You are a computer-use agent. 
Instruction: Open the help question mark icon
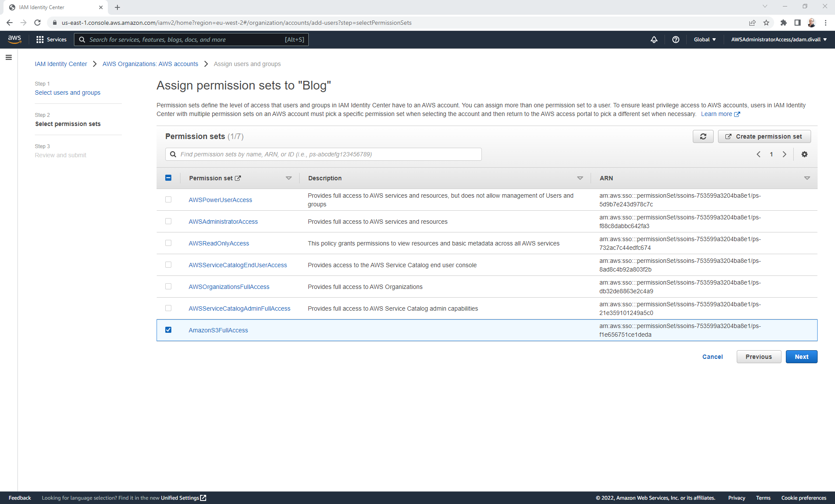tap(675, 40)
